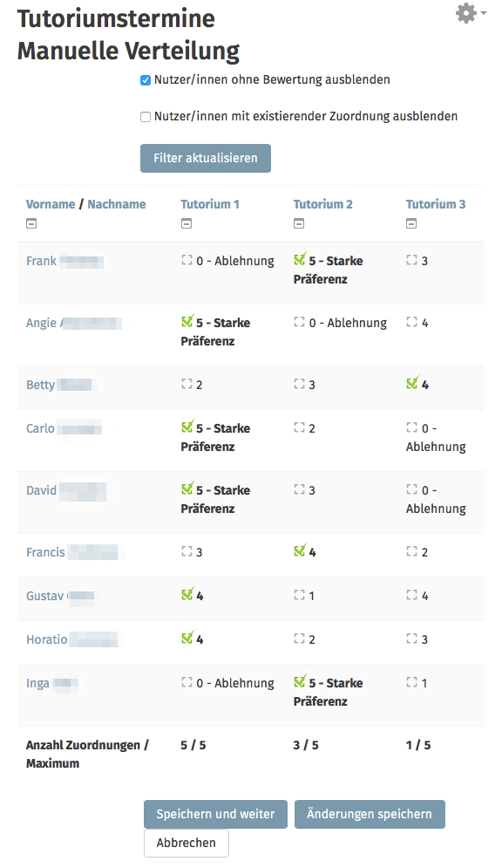Collapse the Tutorium 2 column icon
Screen dimensions: 502x868
[299, 223]
